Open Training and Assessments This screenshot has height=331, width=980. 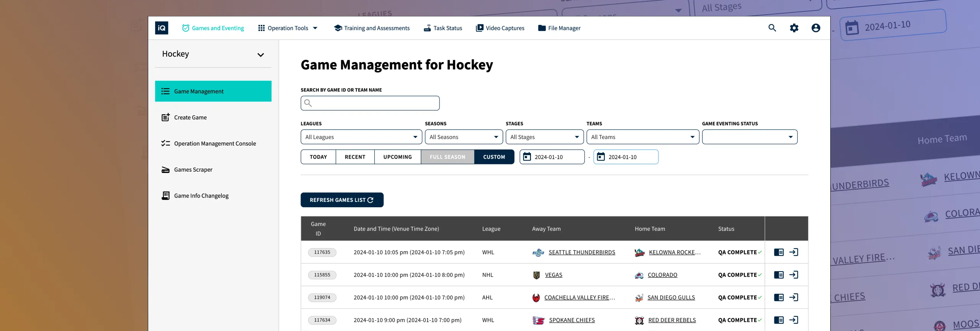[x=372, y=28]
